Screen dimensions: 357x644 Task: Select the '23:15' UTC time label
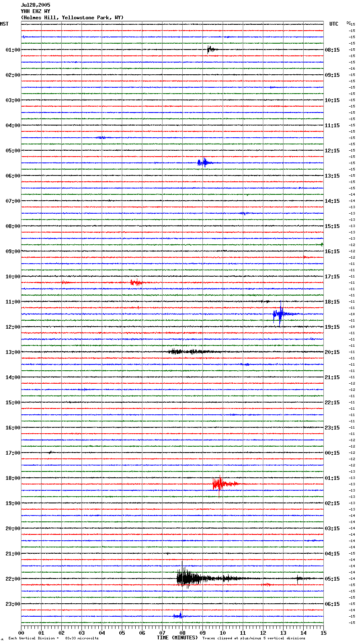pyautogui.click(x=332, y=428)
